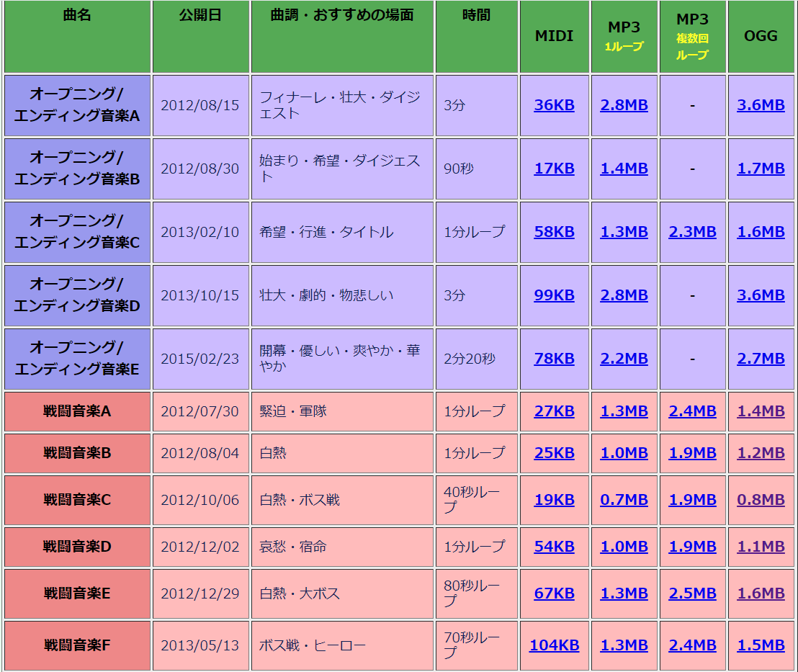Download 1.7MB OGG of オープニング/エンディング音楽B
Viewport: 798px width, 672px height.
click(761, 169)
